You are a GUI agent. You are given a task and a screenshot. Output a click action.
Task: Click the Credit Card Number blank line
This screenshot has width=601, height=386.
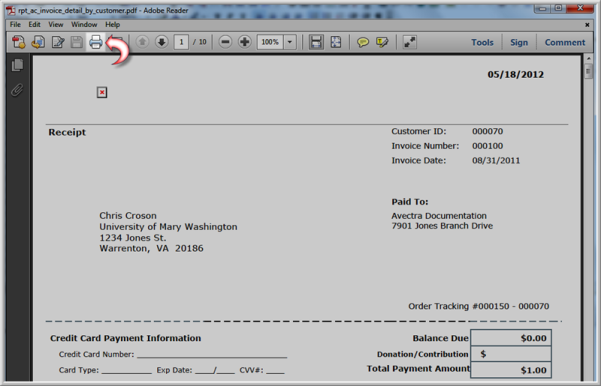click(x=212, y=355)
